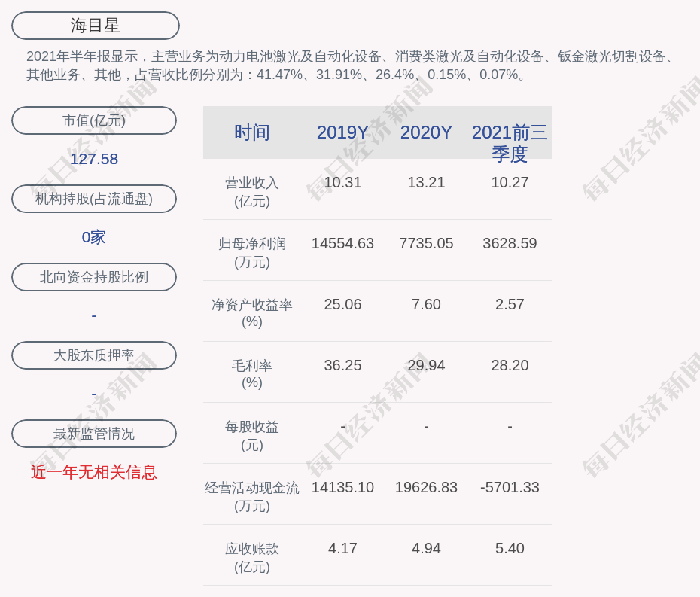Click the market value 127.58
The image size is (700, 597).
coord(94,159)
